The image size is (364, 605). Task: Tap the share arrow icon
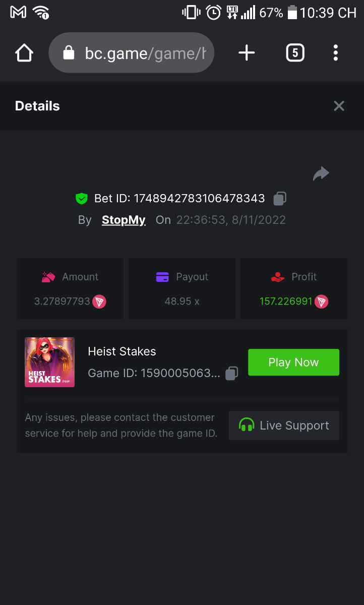click(x=321, y=174)
